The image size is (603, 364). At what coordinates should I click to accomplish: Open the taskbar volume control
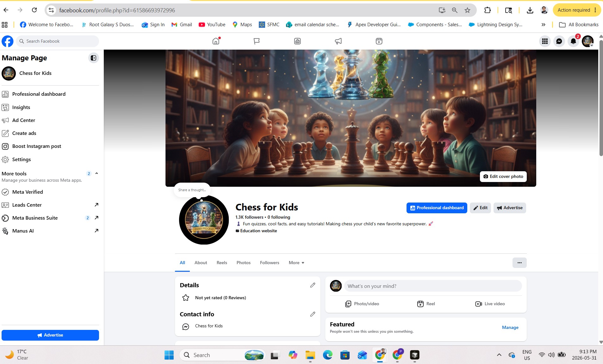click(551, 355)
